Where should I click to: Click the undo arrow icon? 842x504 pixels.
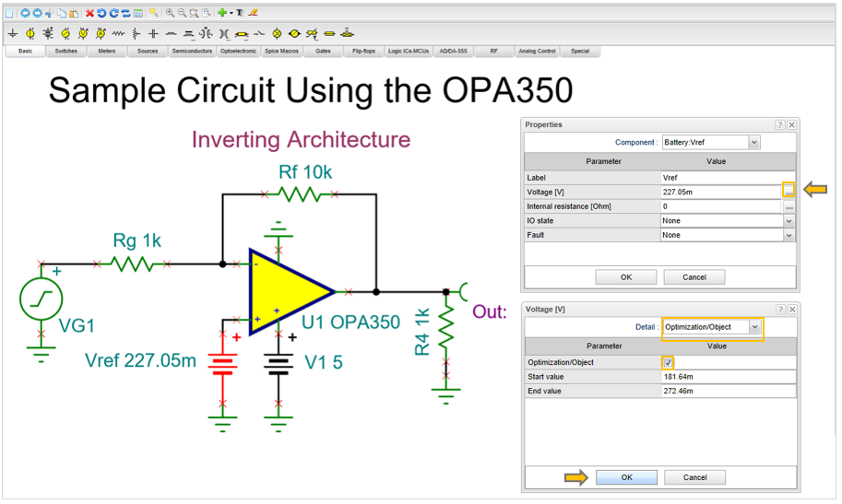point(101,14)
